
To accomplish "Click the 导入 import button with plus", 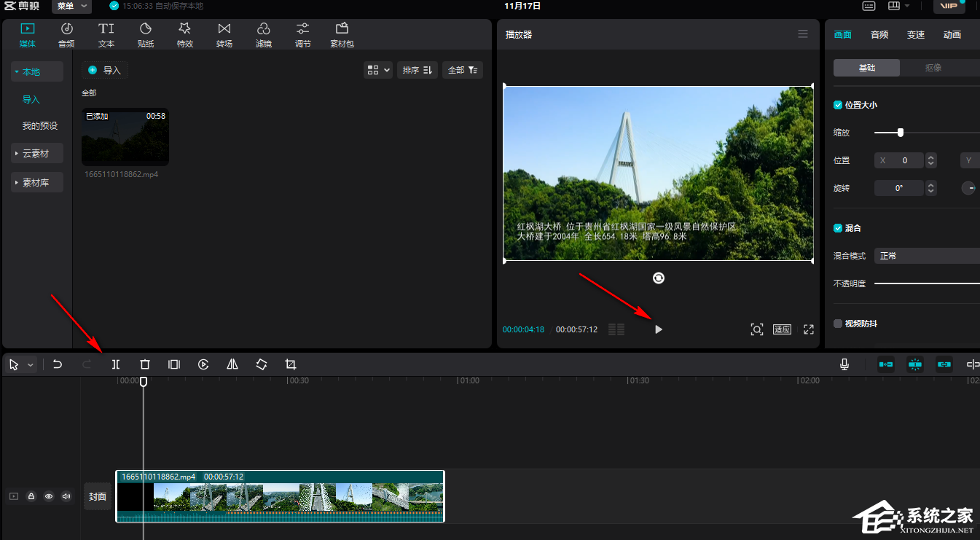I will tap(105, 70).
